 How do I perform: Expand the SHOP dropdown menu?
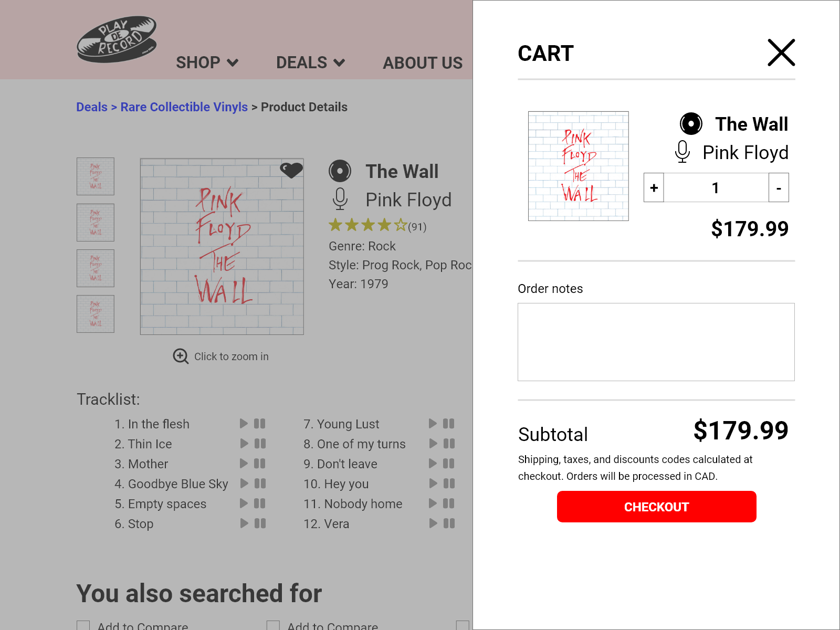pyautogui.click(x=207, y=62)
